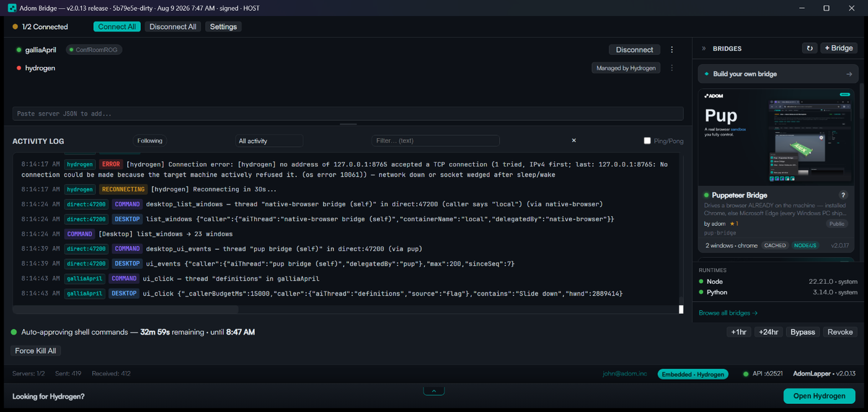Click the green status dot beside galliaApril
The image size is (868, 412).
pos(19,50)
